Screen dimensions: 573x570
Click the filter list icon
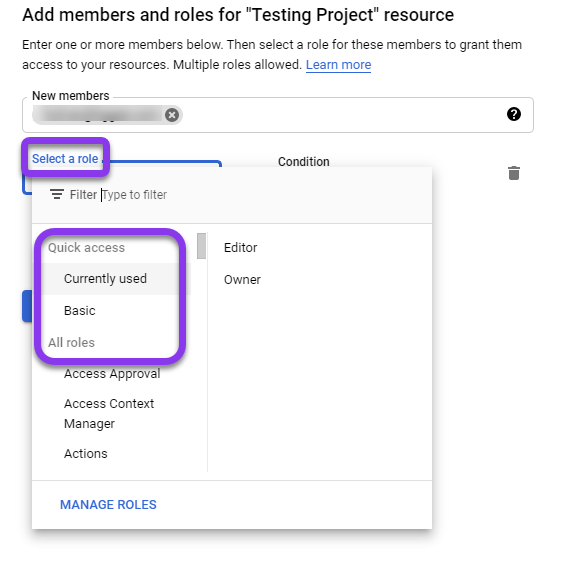pyautogui.click(x=57, y=194)
